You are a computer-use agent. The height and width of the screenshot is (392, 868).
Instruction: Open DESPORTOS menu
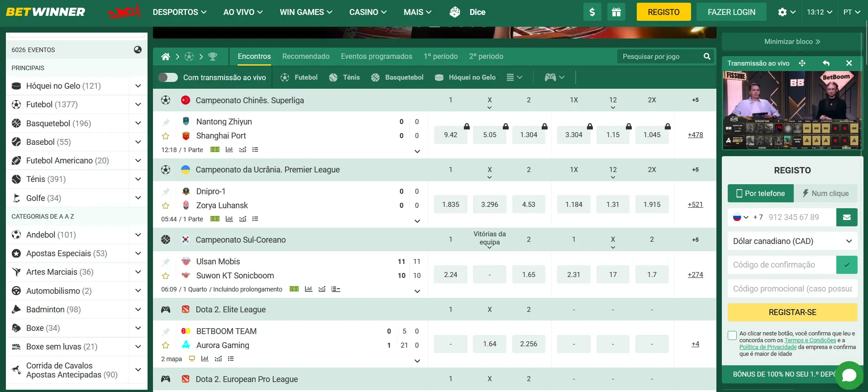click(180, 12)
